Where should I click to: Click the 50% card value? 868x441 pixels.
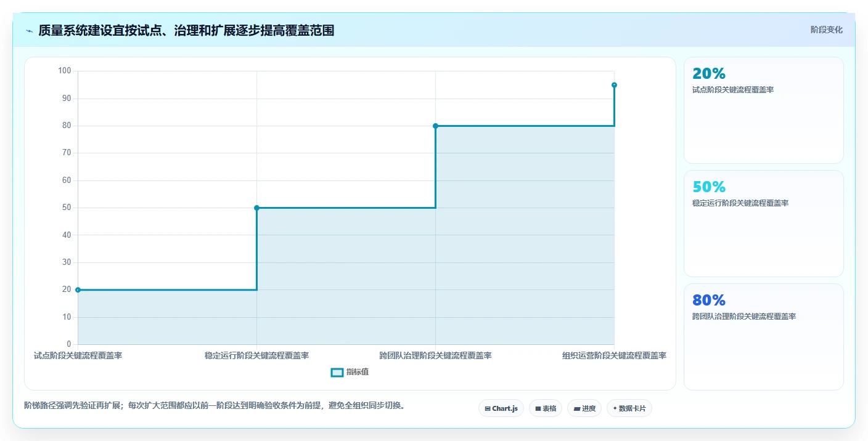tap(709, 187)
